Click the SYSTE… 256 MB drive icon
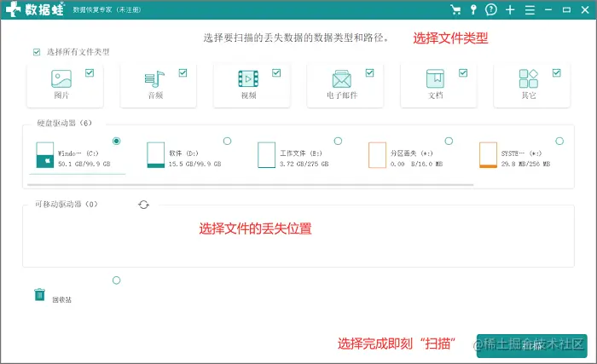The height and width of the screenshot is (364, 597). (488, 155)
